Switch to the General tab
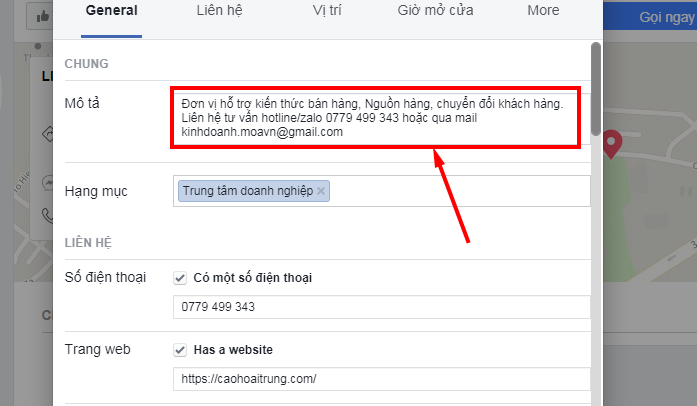This screenshot has width=697, height=406. 112,11
